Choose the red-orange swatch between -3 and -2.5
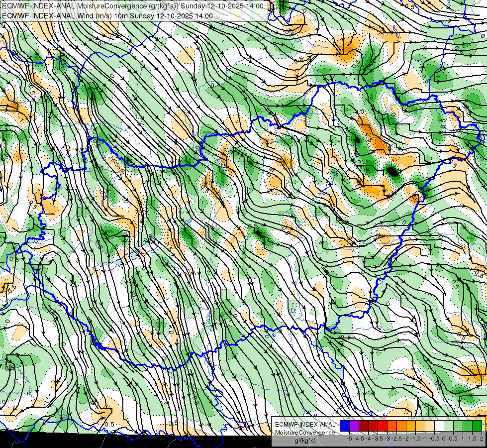Viewport: 487px width, 448px height. pyautogui.click(x=392, y=426)
